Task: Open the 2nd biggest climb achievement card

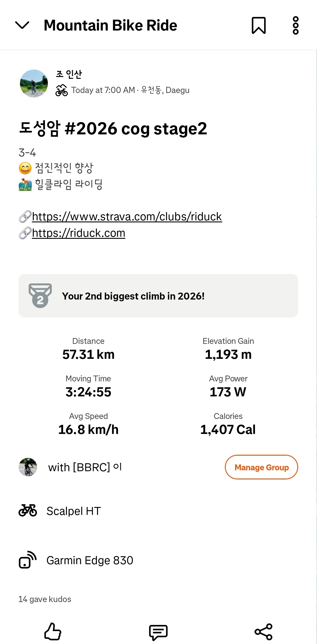Action: [158, 296]
